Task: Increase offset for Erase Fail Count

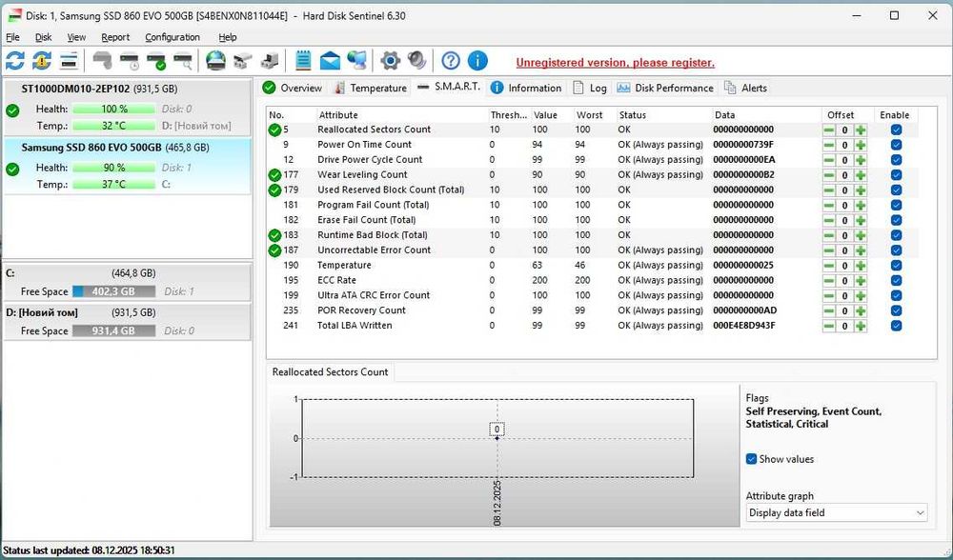Action: tap(861, 221)
